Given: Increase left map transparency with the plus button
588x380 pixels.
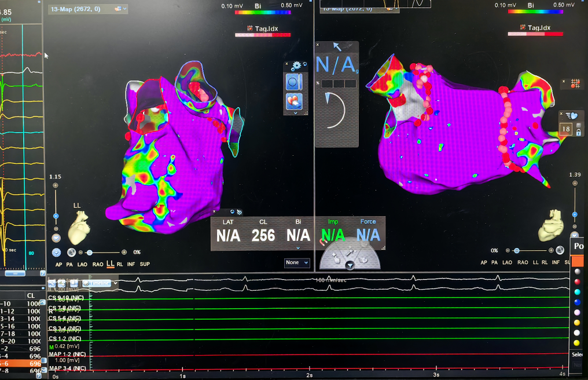Looking at the screenshot, I should [x=124, y=252].
